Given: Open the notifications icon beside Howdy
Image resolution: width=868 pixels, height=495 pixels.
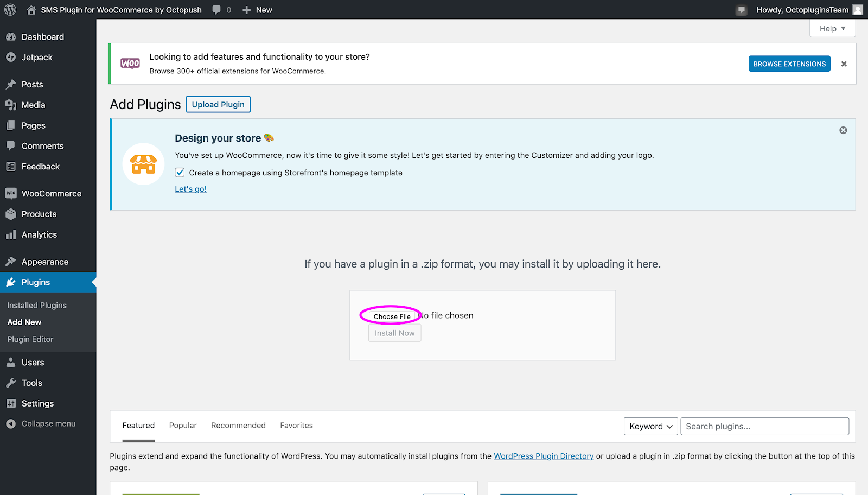Looking at the screenshot, I should tap(742, 10).
